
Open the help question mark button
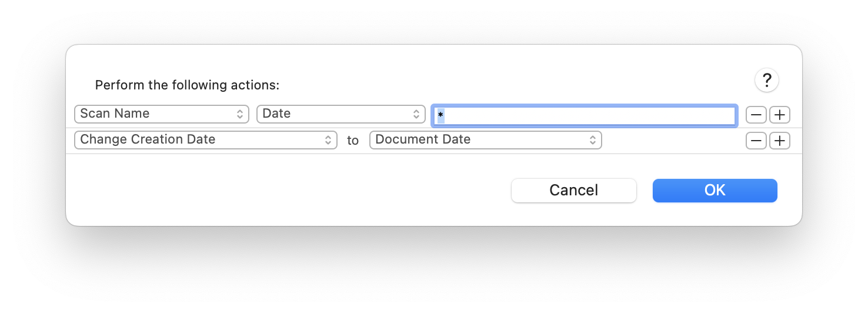(x=767, y=80)
